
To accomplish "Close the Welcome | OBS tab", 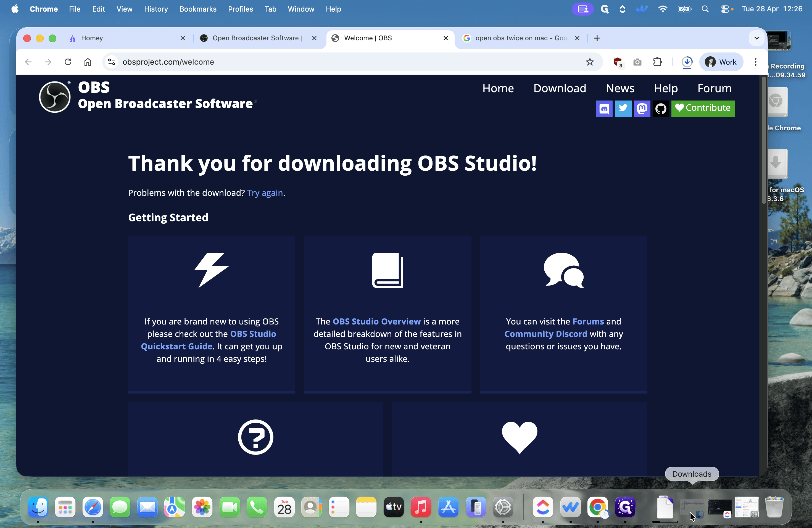I will 445,38.
